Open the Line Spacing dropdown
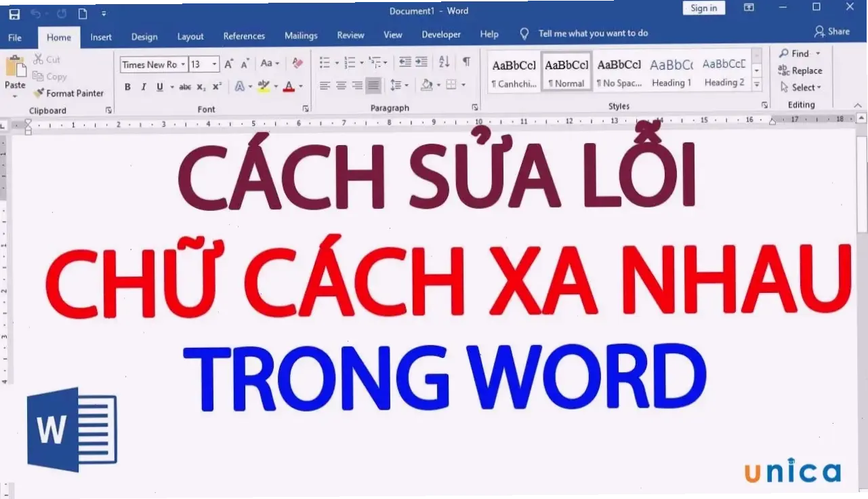868x499 pixels. tap(399, 85)
